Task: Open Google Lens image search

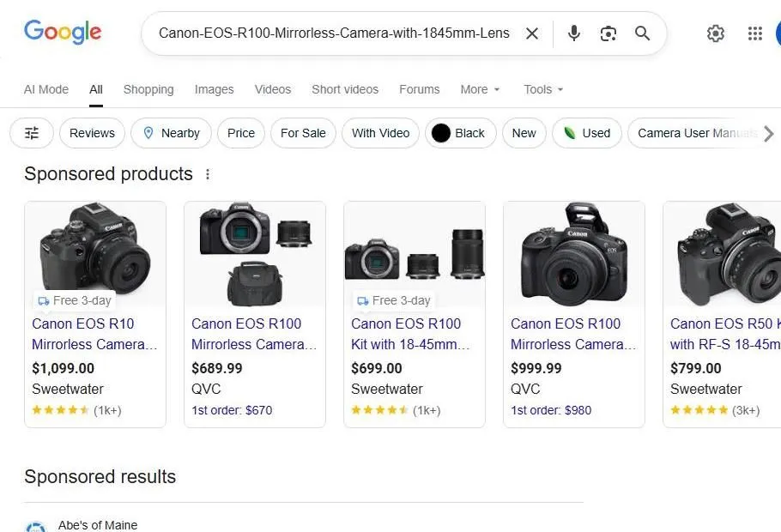Action: 608,33
